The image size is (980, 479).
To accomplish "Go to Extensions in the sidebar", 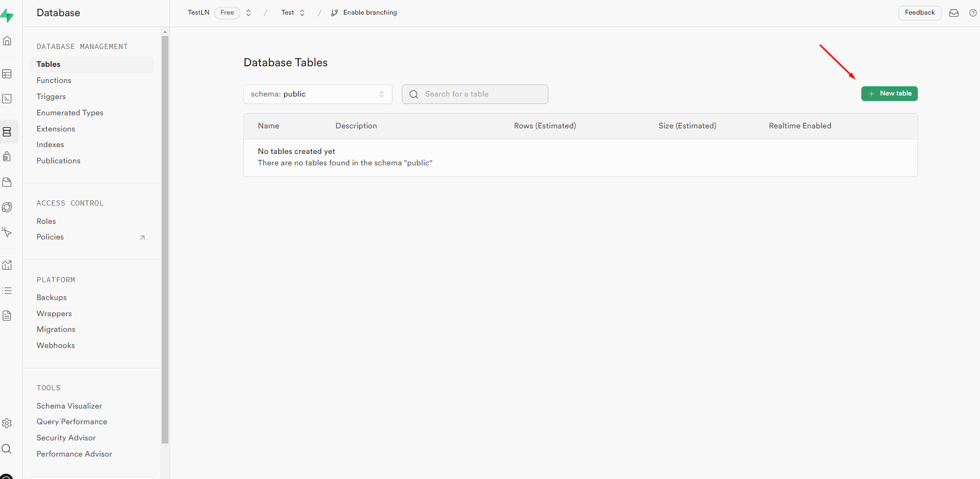I will pyautogui.click(x=56, y=129).
